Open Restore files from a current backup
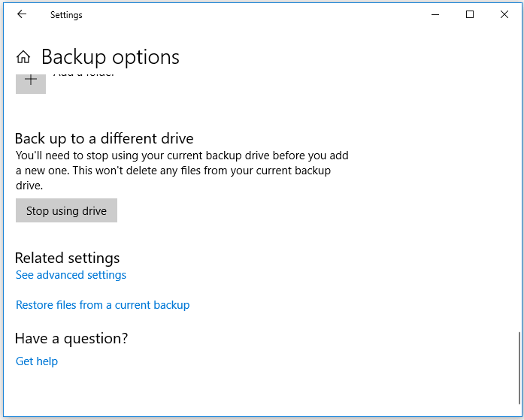Image resolution: width=524 pixels, height=420 pixels. (x=102, y=305)
